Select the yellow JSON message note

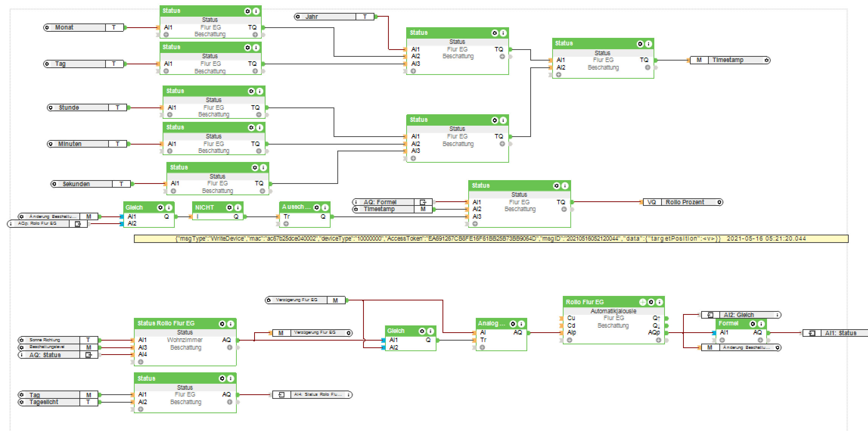tap(491, 239)
